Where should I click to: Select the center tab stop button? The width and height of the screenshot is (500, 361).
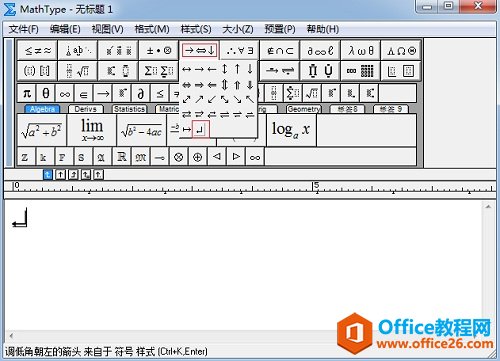[60, 174]
